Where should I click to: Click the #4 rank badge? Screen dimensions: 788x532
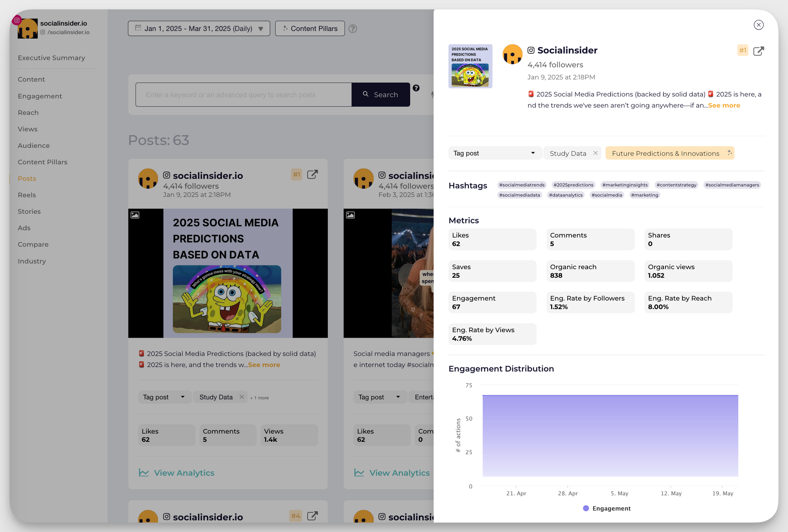pos(296,516)
